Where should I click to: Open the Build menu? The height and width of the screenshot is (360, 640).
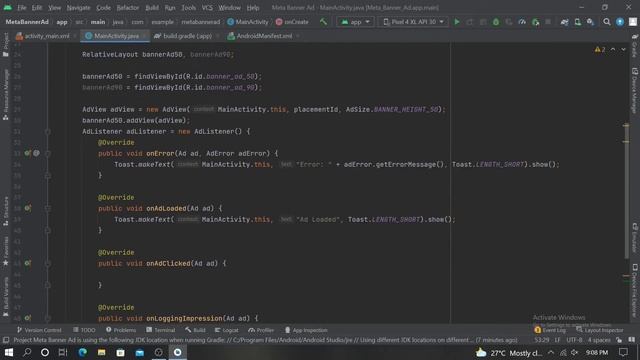152,8
